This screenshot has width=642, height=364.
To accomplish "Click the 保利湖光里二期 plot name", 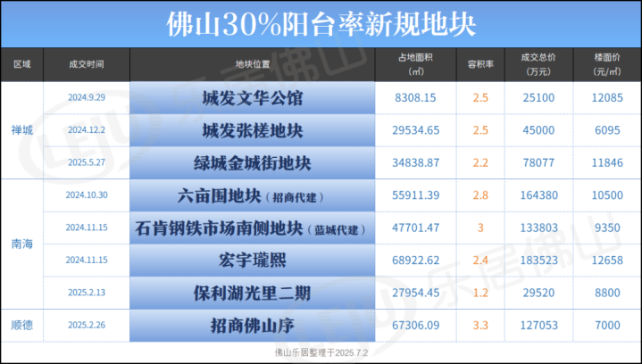I will [x=253, y=294].
